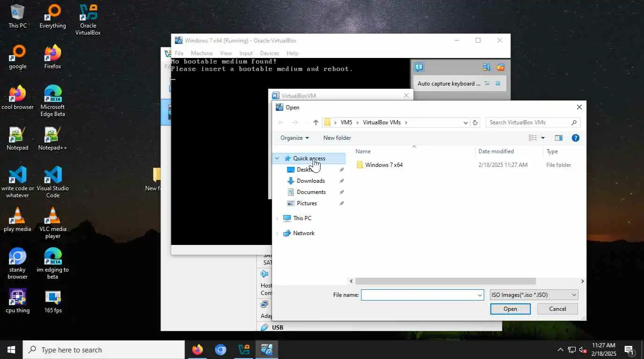The width and height of the screenshot is (644, 359).
Task: Click the Search VirtualBox VMs field
Action: (528, 122)
